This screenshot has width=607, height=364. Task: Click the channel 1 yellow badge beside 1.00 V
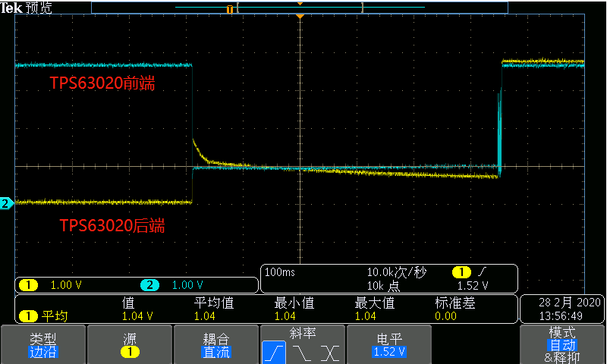tap(28, 285)
